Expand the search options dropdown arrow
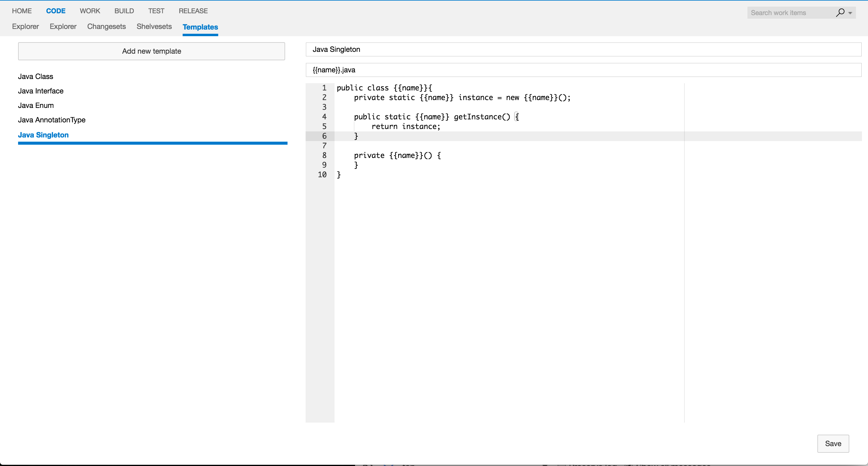Screen dimensions: 868x466 click(x=850, y=13)
